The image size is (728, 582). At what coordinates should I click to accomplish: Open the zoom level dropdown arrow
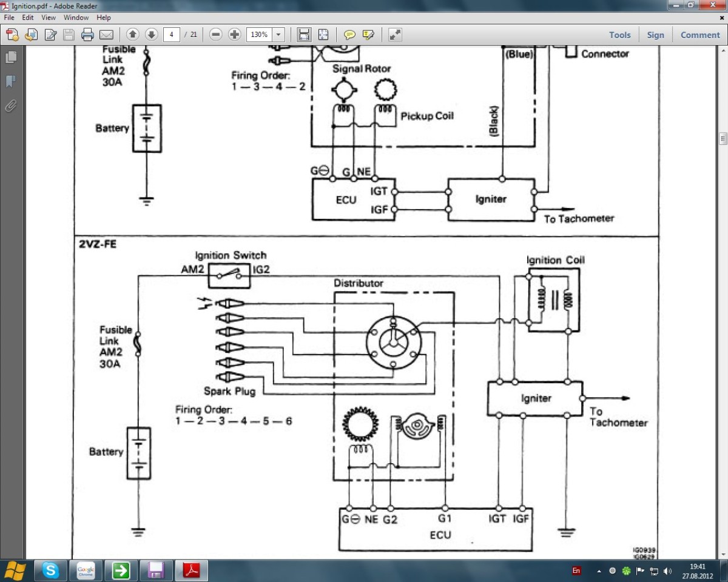click(x=279, y=35)
